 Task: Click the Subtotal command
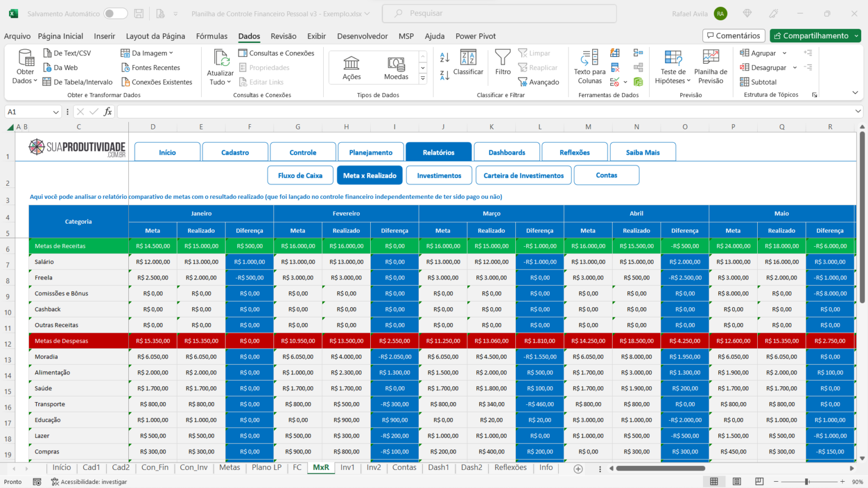click(x=758, y=82)
